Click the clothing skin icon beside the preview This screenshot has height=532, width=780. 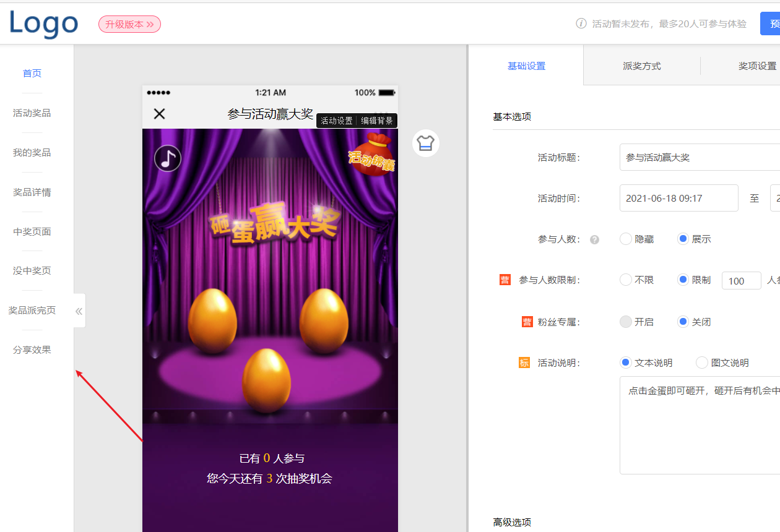click(425, 143)
